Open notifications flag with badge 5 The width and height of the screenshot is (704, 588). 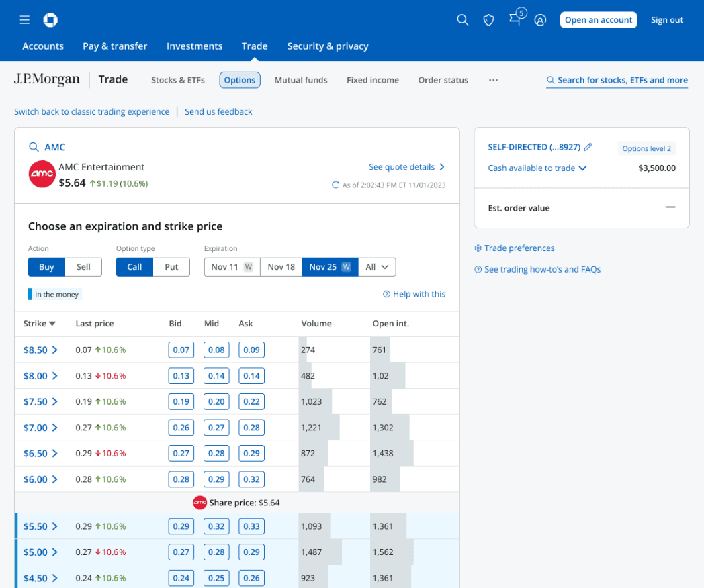pyautogui.click(x=517, y=17)
